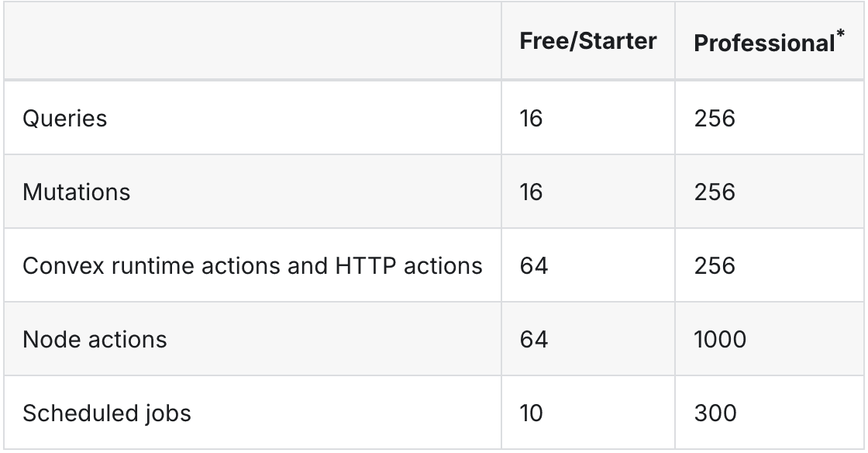Click the Node actions Professional value 1000
868x453 pixels.
719,340
